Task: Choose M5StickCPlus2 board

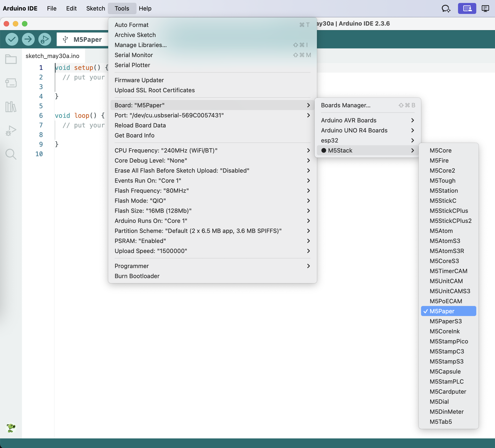Action: pos(448,221)
